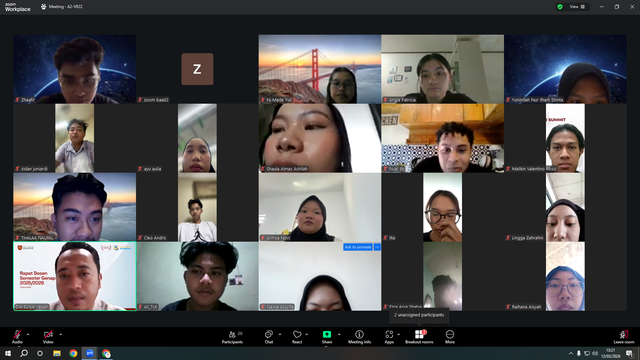640x360 pixels.
Task: Click the volume tray icon
Action: 595,353
